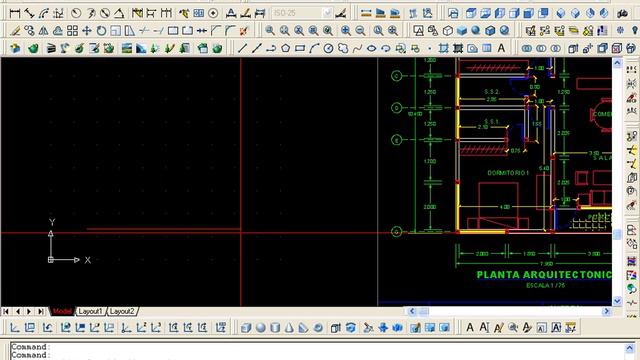
Task: Click horizontal scrollbar right arrow
Action: [607, 311]
